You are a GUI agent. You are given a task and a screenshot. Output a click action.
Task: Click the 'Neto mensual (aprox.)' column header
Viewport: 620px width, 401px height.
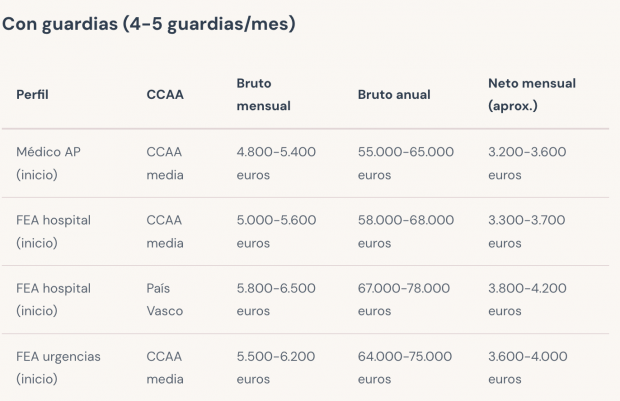tap(532, 95)
